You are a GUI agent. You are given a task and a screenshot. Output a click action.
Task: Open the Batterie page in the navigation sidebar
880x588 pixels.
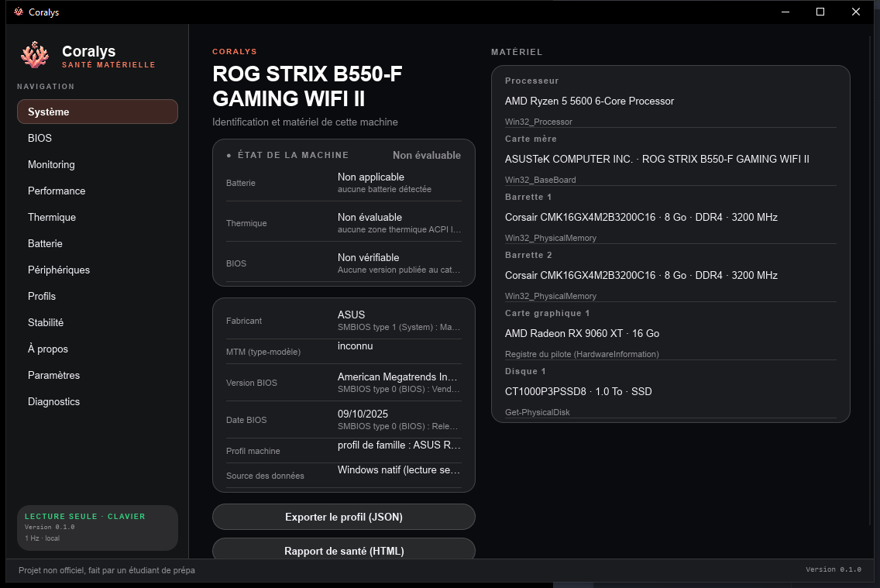[98, 243]
